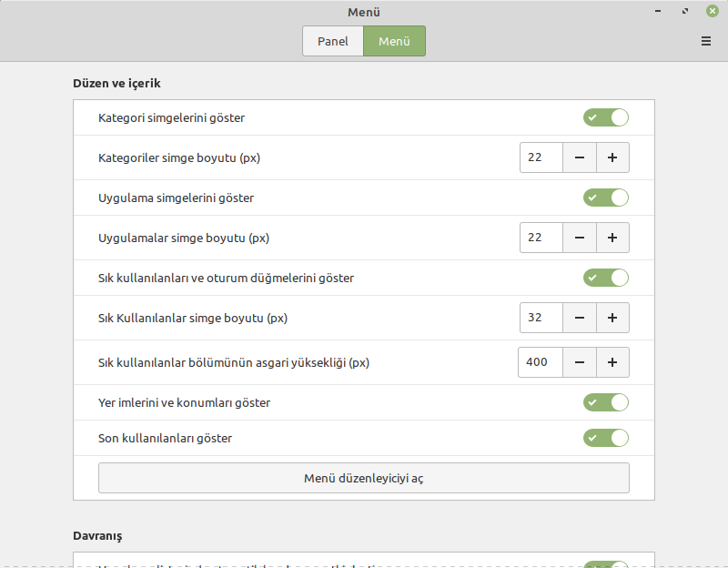This screenshot has width=728, height=568.
Task: Decrease asgari yüksekliği value with minus
Action: click(580, 362)
